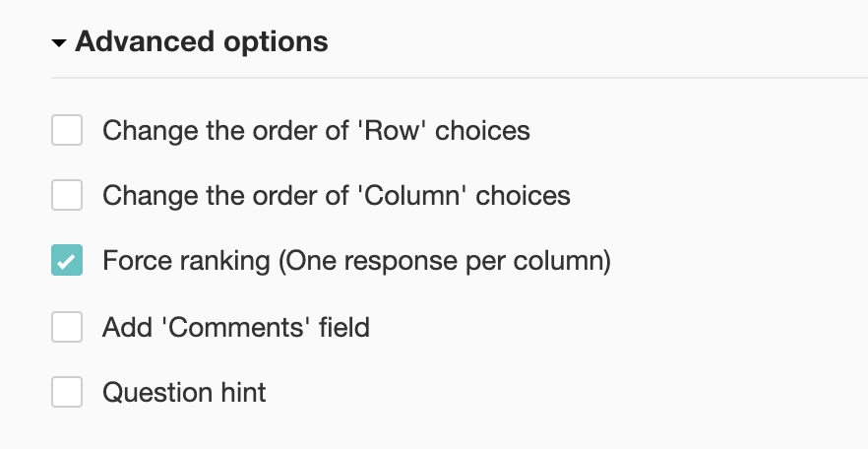Viewport: 868px width, 449px height.
Task: Tick the 'Column' choices order checkbox
Action: [x=67, y=196]
